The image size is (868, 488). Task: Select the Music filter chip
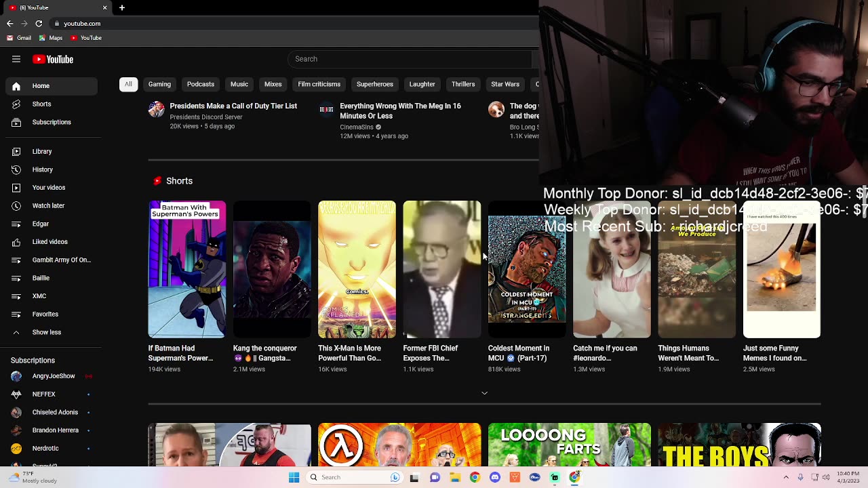[239, 84]
